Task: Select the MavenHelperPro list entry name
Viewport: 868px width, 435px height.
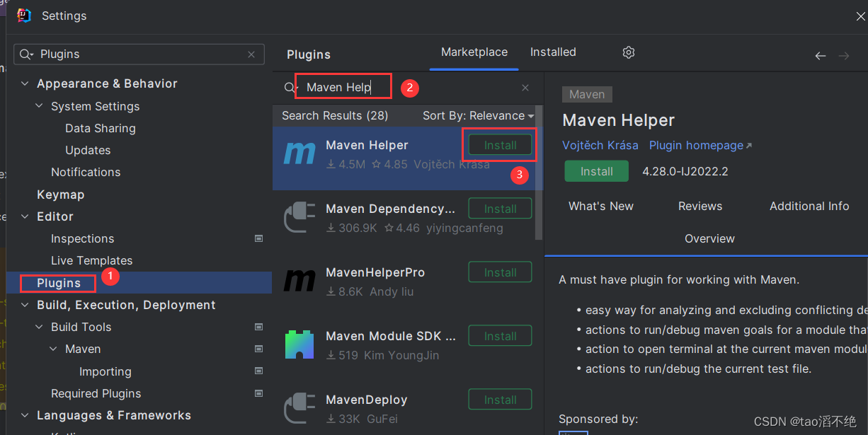Action: [x=375, y=272]
